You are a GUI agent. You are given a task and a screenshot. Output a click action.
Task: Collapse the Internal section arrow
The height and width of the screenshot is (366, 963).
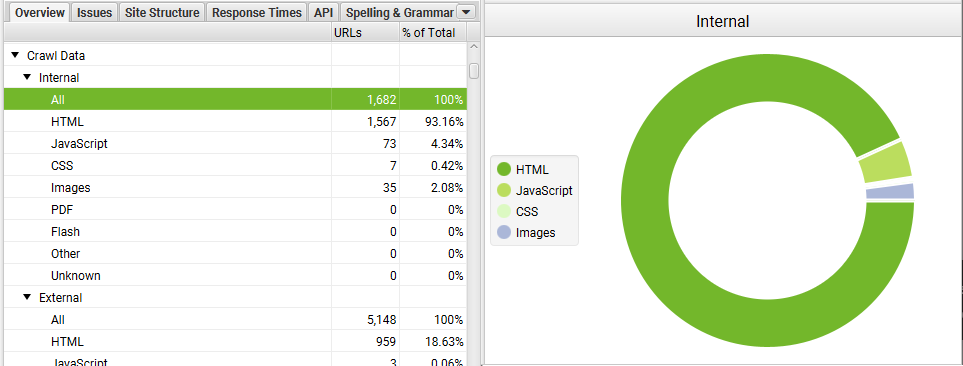click(27, 77)
